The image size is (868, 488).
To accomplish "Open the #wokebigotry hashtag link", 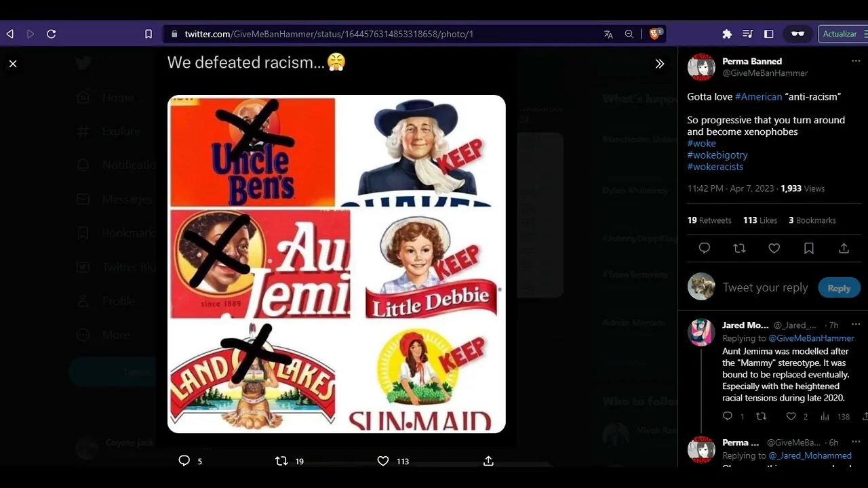I will pos(717,155).
